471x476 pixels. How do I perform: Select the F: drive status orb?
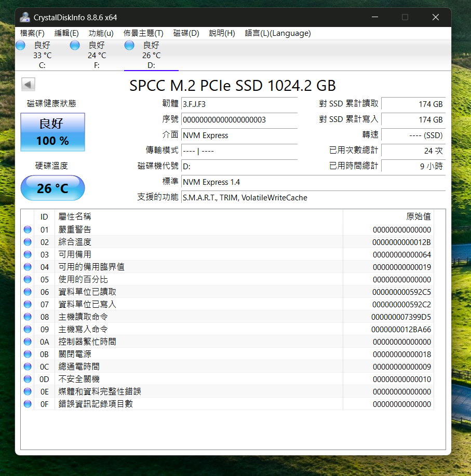pyautogui.click(x=75, y=46)
